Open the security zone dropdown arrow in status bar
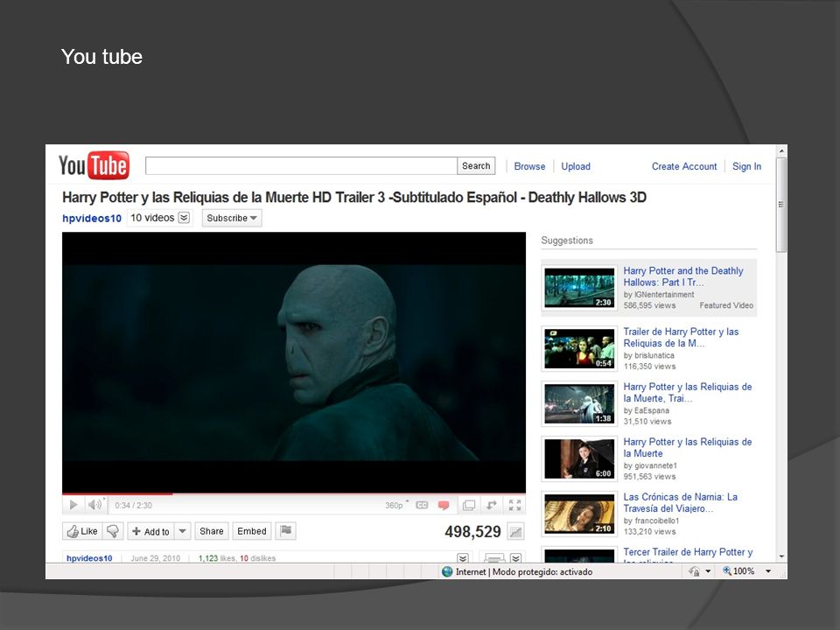This screenshot has width=840, height=630. tap(708, 571)
